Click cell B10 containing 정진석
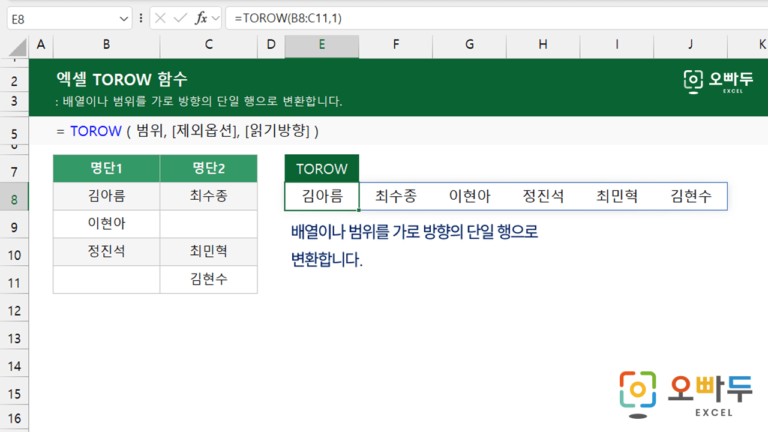The height and width of the screenshot is (432, 768). 106,252
